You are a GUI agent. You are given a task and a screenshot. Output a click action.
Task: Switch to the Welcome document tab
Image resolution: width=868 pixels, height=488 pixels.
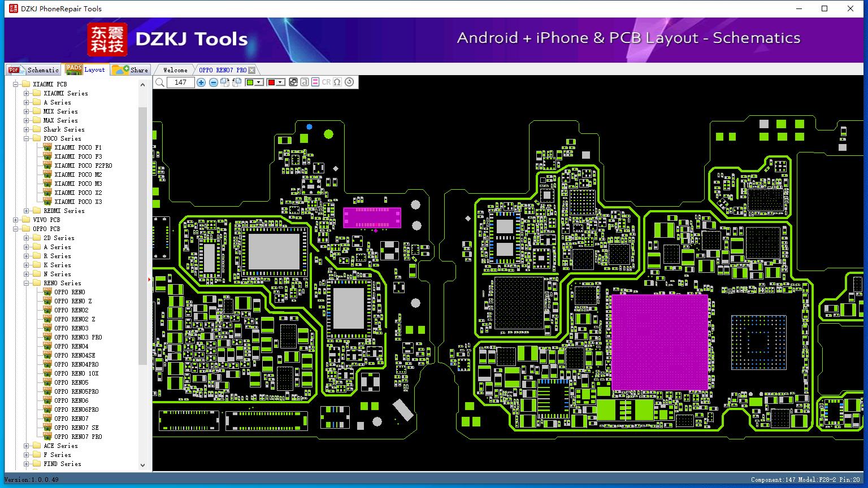tap(175, 70)
